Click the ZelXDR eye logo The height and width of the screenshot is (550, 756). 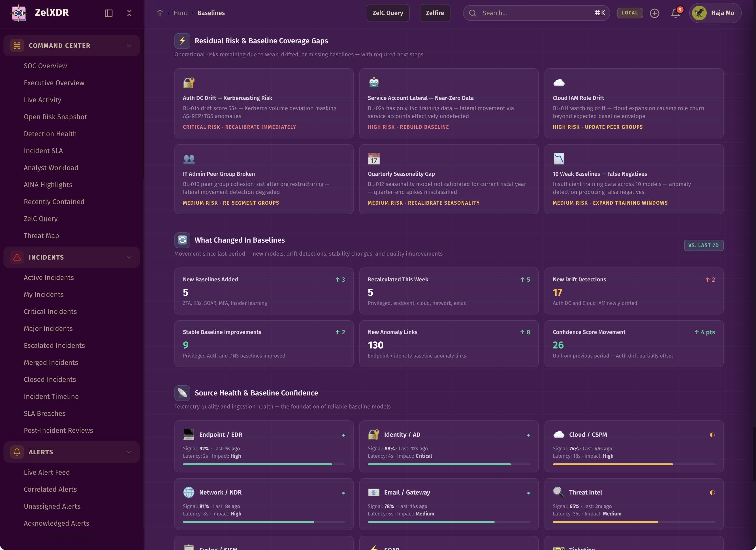point(19,13)
